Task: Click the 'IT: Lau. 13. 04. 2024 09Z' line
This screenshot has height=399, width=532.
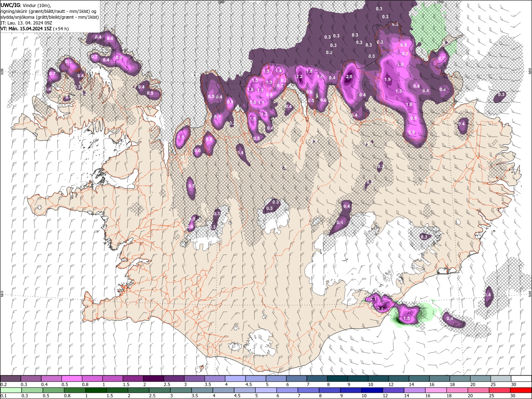Action: coord(26,23)
